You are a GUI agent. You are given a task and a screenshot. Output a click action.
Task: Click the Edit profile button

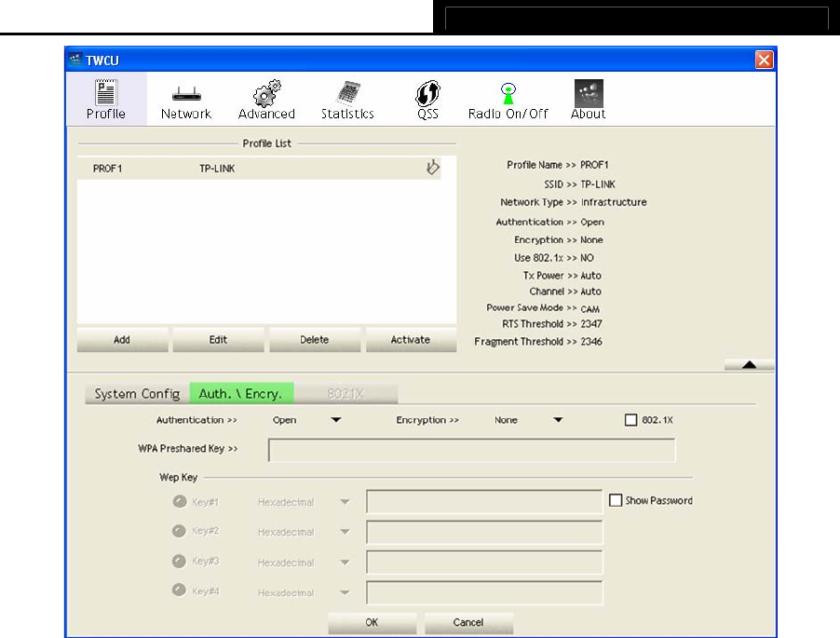point(218,340)
